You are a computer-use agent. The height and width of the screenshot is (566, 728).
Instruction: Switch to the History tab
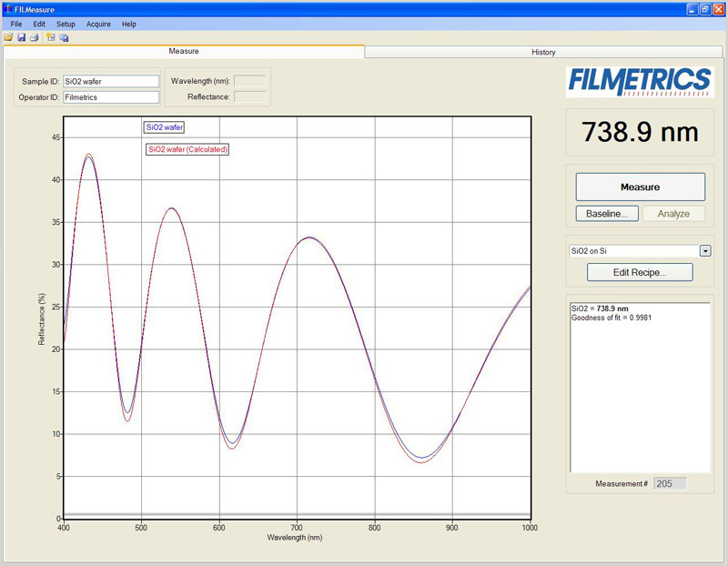tap(543, 52)
